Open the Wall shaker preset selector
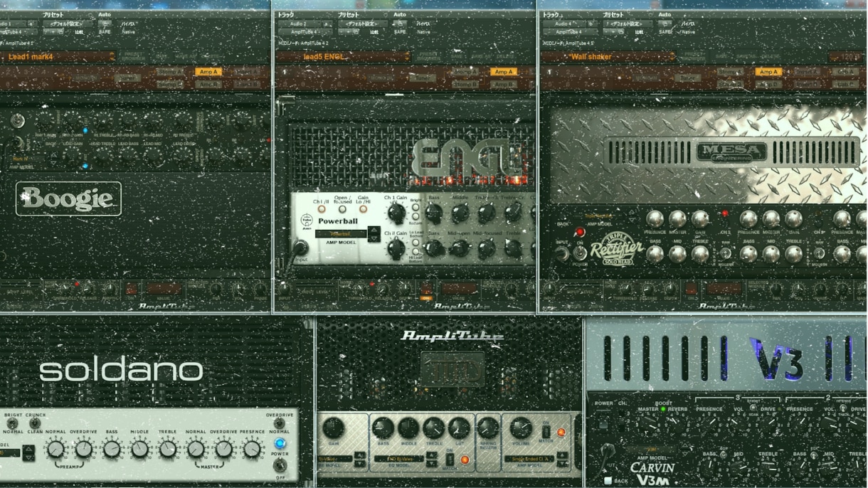Screen dimensions: 868x488 608,57
